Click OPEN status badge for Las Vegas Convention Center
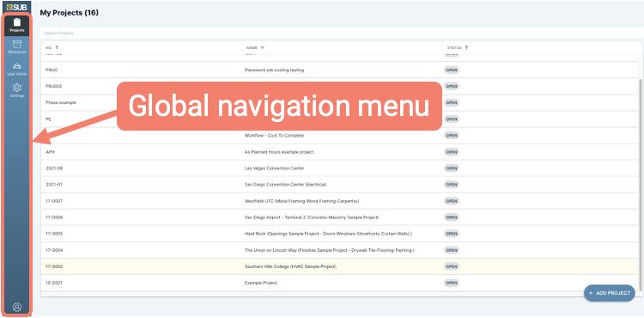This screenshot has height=318, width=644. [x=452, y=168]
